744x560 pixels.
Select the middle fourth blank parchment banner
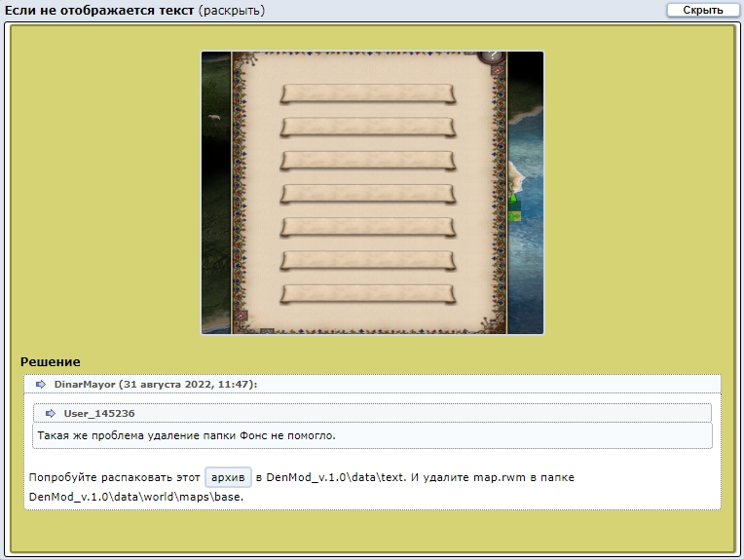[x=368, y=194]
